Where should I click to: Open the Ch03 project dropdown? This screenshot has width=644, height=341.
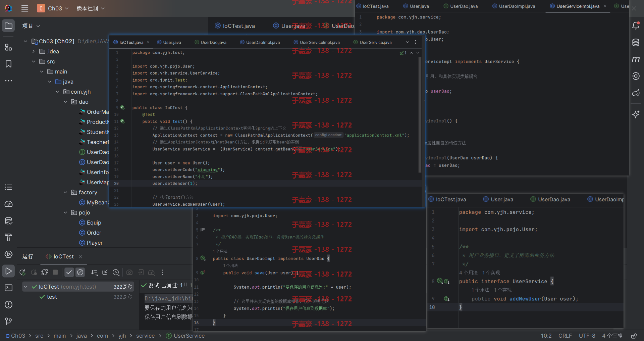(x=53, y=8)
